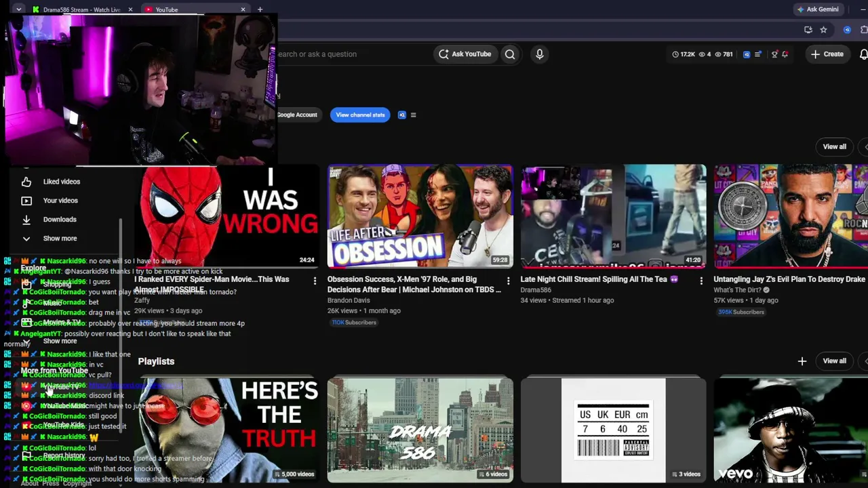Click title 'Obsession Success, X-Men '97 Role'
The image size is (868, 488).
(x=414, y=285)
